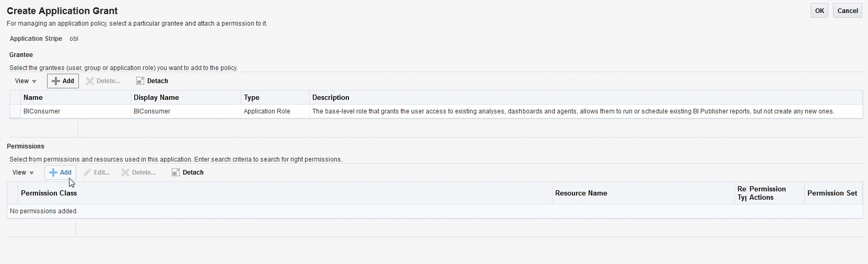
Task: Click Delete in the Permissions toolbar
Action: point(138,173)
